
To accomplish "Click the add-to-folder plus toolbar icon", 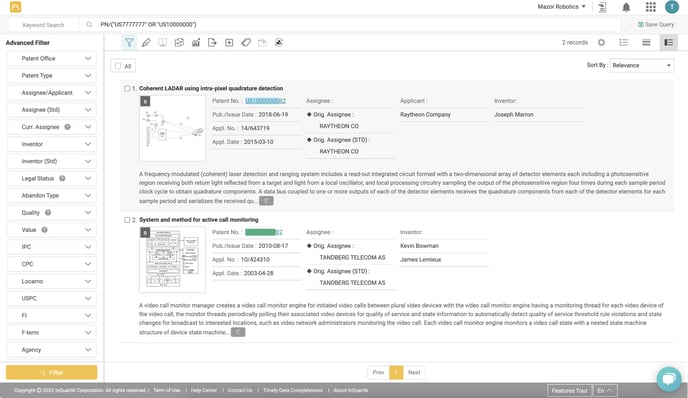I will point(229,43).
